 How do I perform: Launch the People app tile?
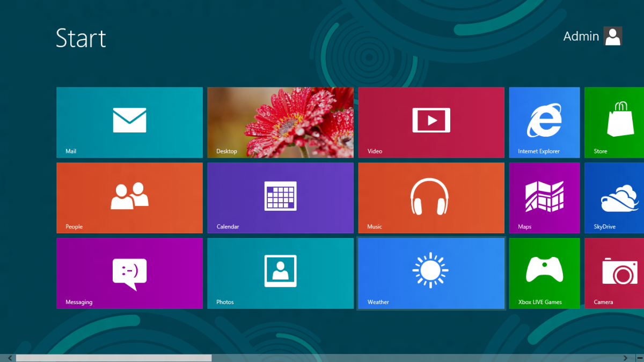[x=129, y=198]
